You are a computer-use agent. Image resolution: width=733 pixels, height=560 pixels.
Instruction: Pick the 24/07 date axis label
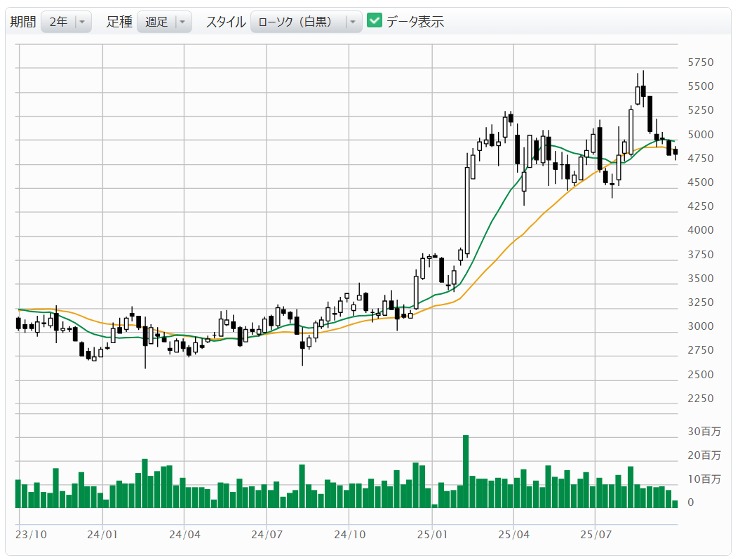pos(267,534)
